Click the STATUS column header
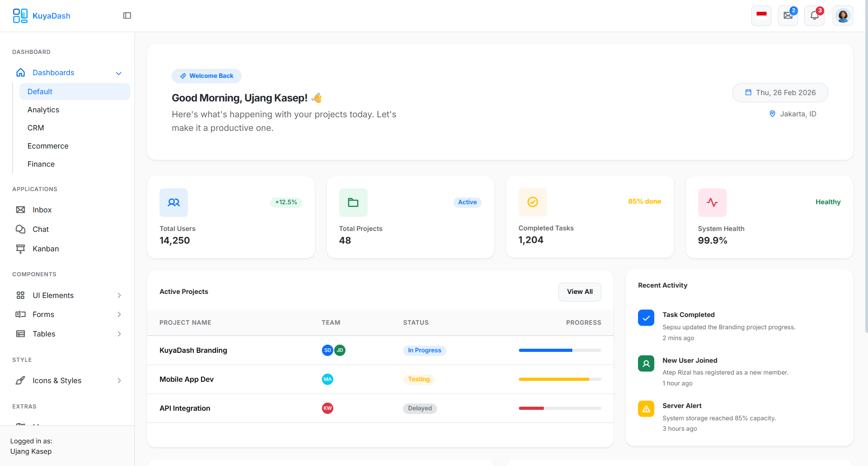Viewport: 868px width, 466px height. (x=416, y=322)
